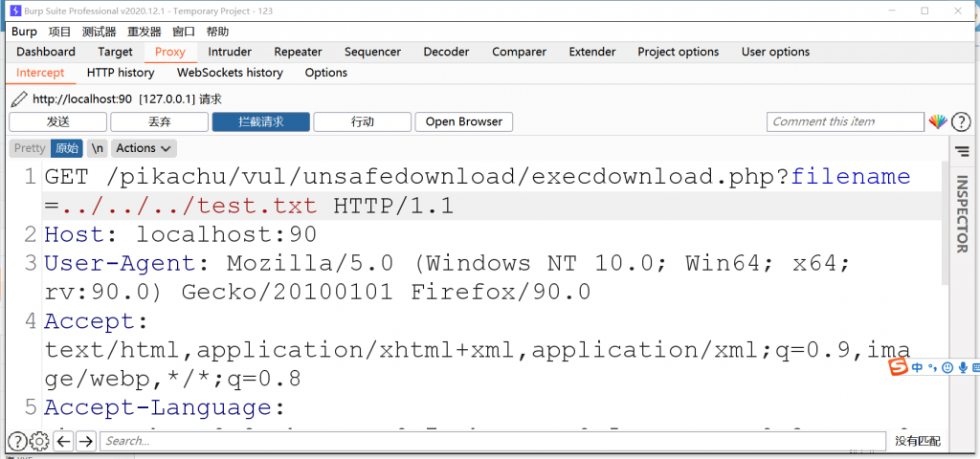The image size is (980, 459).
Task: Switch to the Repeater tab
Action: pos(299,52)
